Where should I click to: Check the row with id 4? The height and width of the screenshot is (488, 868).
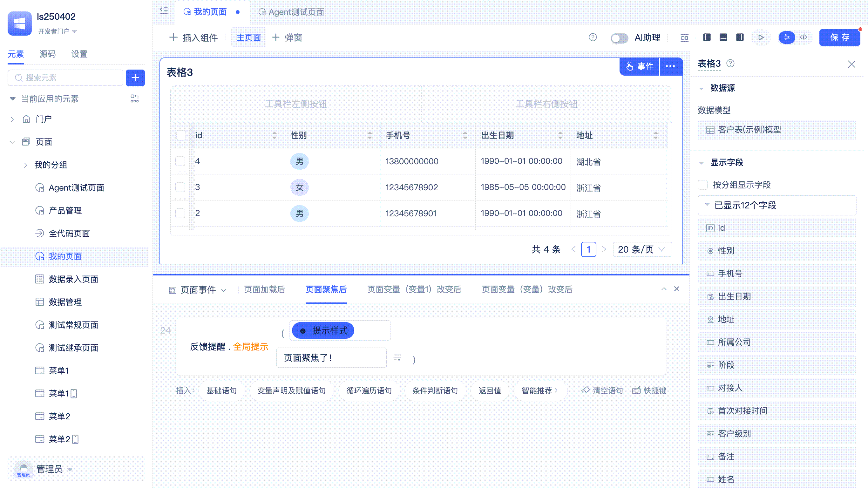(x=180, y=161)
